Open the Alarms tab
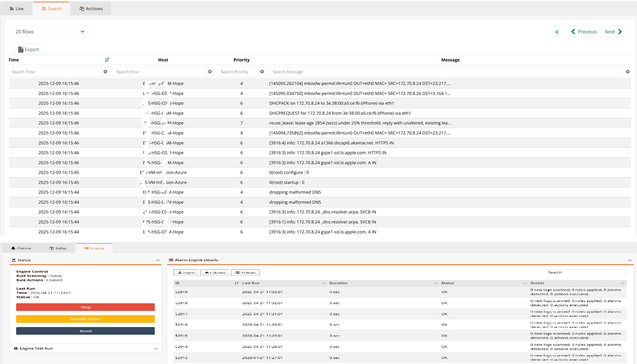Screen dimensions: 637x364 (x=21, y=248)
